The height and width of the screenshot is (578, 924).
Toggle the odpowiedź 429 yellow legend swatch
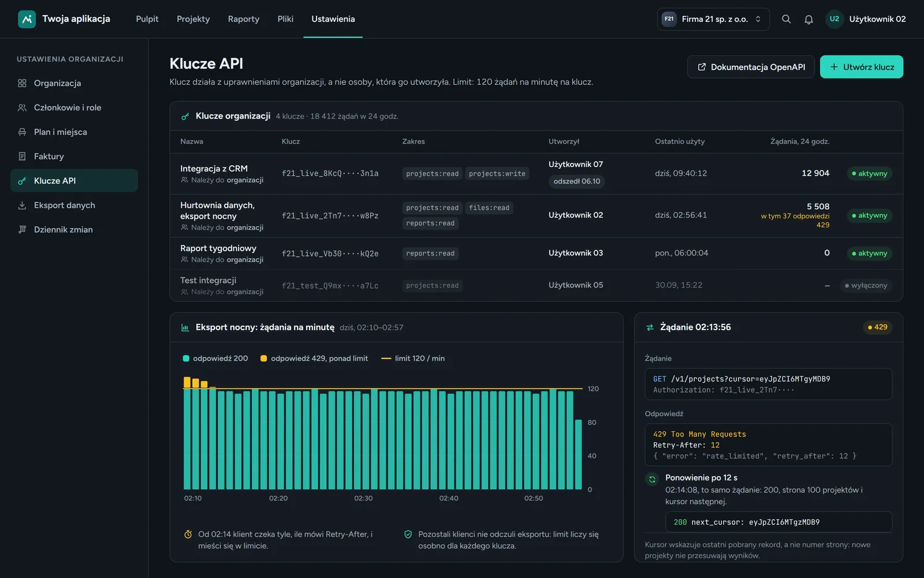pos(264,358)
